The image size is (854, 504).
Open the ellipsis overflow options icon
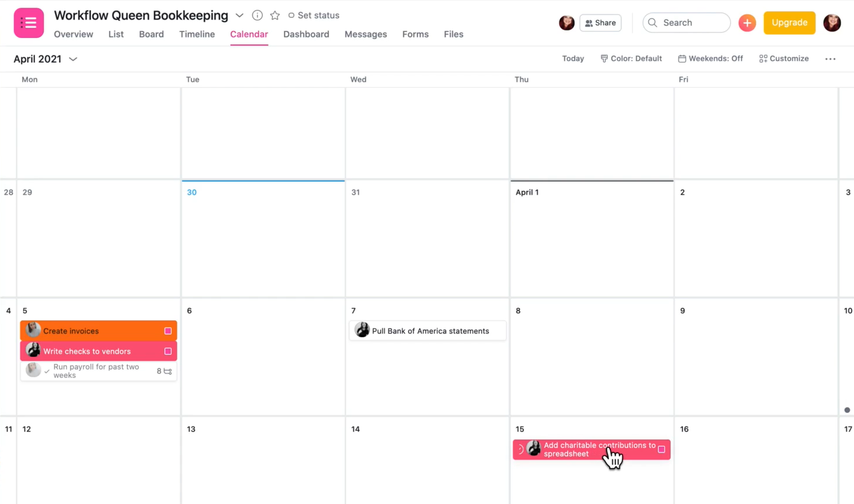[830, 58]
